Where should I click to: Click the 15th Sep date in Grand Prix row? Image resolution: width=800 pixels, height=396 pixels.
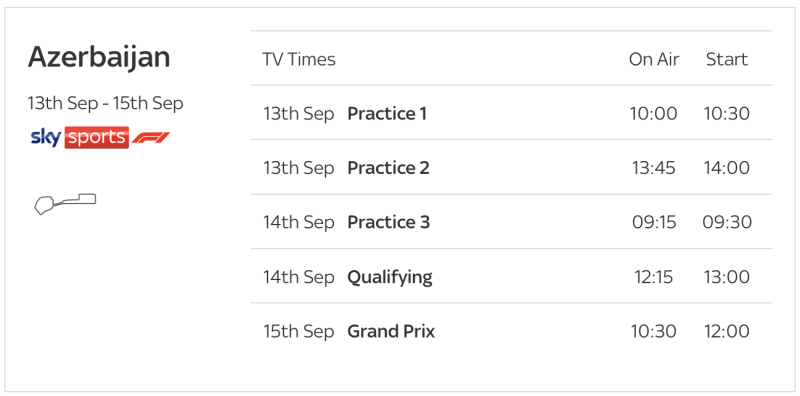coord(298,332)
